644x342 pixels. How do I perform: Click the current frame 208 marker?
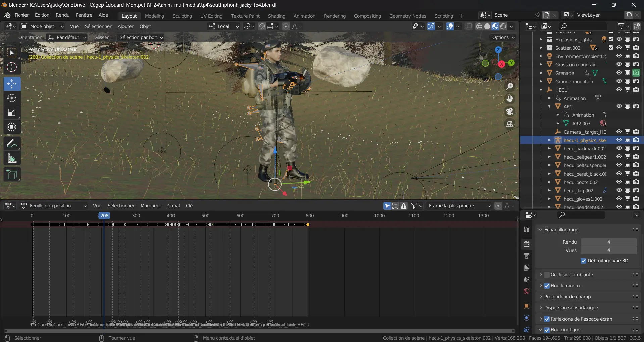pos(104,216)
